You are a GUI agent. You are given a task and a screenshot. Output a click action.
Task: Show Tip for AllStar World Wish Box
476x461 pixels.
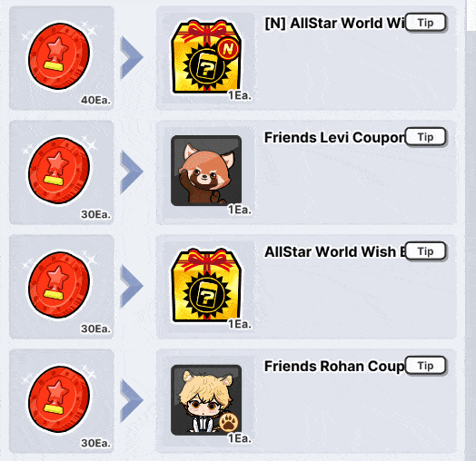click(426, 251)
